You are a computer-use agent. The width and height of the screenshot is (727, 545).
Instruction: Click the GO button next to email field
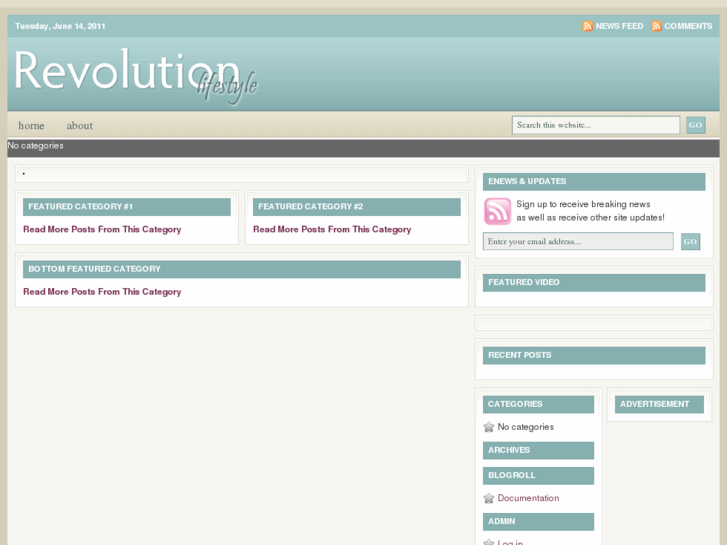click(690, 241)
